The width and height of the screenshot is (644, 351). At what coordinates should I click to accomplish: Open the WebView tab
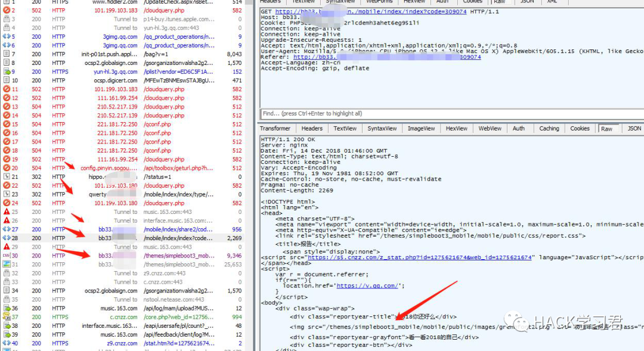(x=490, y=129)
